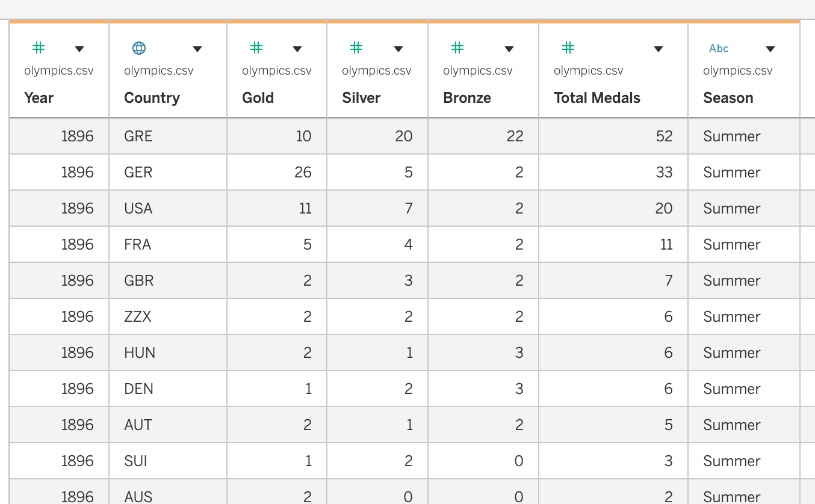815x504 pixels.
Task: Click the number type icon for Year
Action: pyautogui.click(x=39, y=48)
